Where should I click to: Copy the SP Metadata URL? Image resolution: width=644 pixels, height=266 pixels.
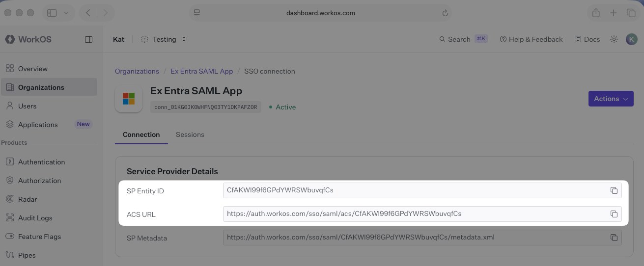pos(614,238)
